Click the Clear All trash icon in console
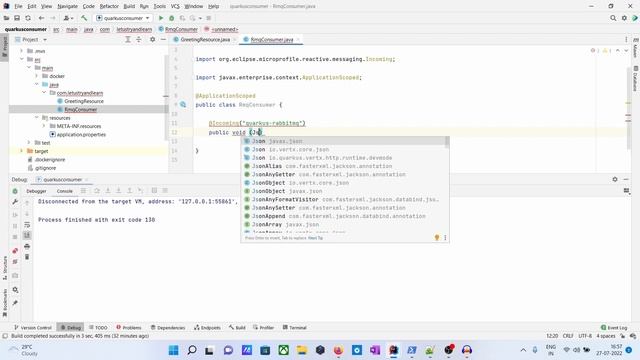 27,257
